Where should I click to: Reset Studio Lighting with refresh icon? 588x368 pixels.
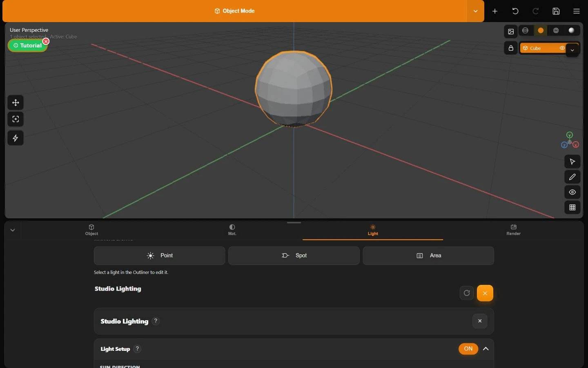point(467,293)
